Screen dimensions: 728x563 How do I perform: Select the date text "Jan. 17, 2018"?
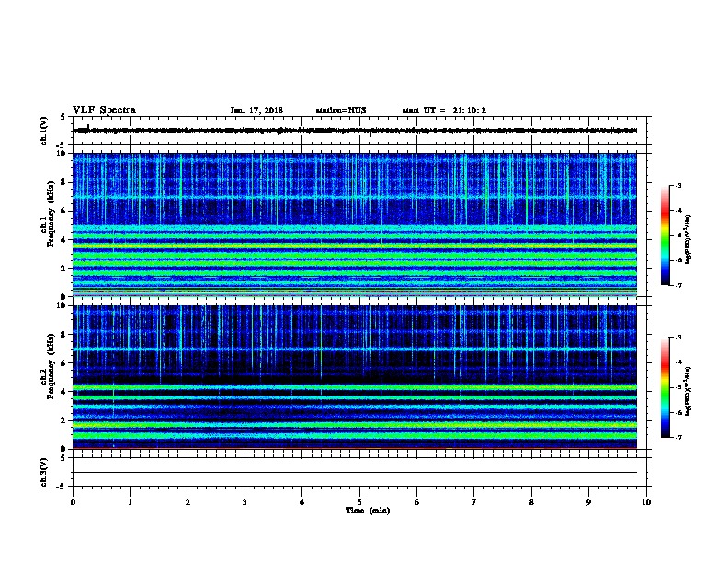pyautogui.click(x=256, y=110)
